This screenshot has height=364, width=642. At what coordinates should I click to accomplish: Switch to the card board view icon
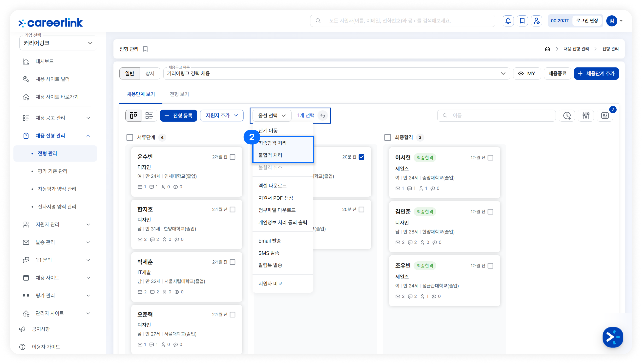(133, 116)
